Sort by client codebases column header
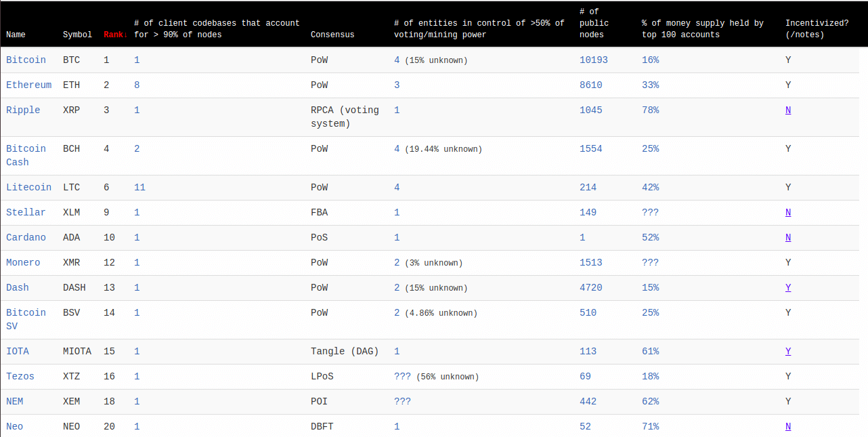868x437 pixels. point(217,28)
